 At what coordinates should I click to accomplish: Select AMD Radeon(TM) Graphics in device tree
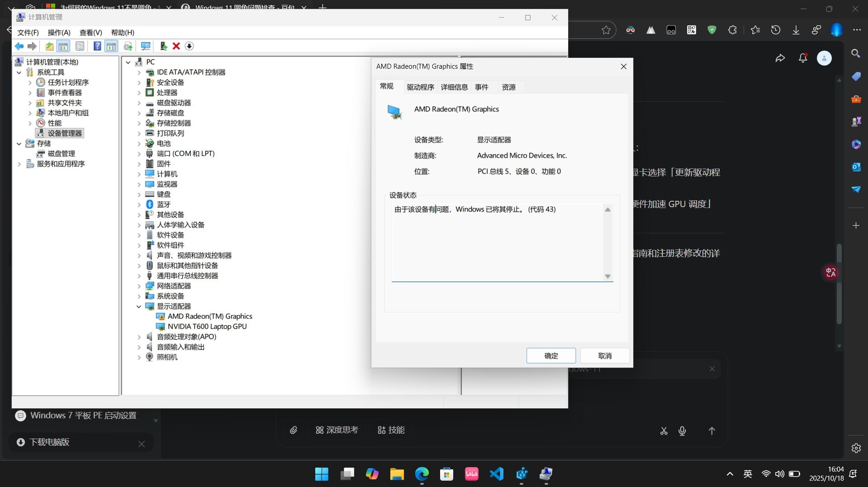click(210, 317)
